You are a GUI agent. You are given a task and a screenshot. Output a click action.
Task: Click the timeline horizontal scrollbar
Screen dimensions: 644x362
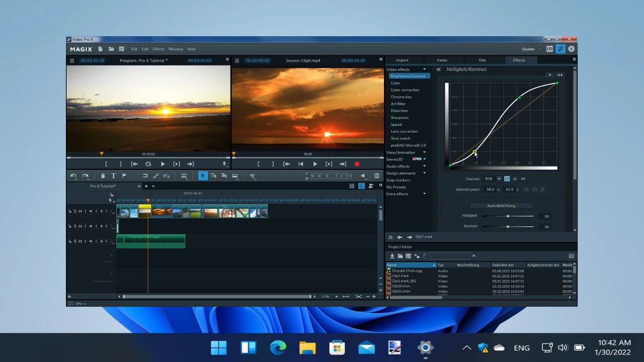tap(217, 297)
